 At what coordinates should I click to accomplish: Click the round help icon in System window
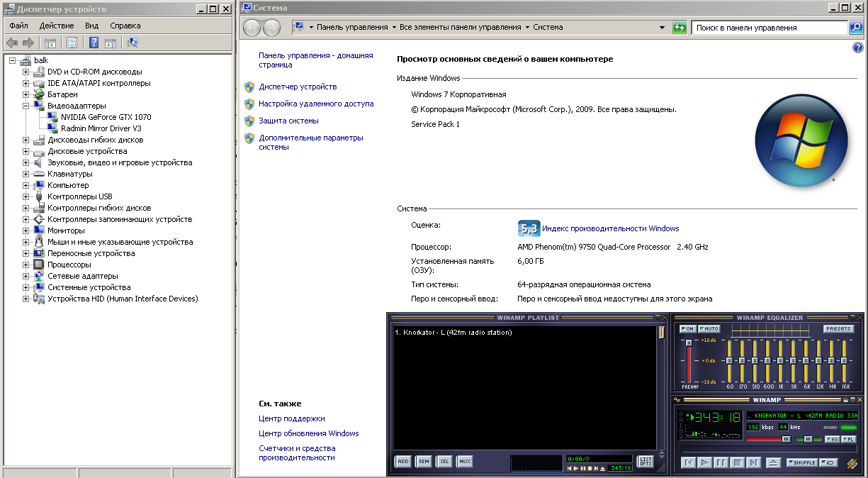[857, 48]
